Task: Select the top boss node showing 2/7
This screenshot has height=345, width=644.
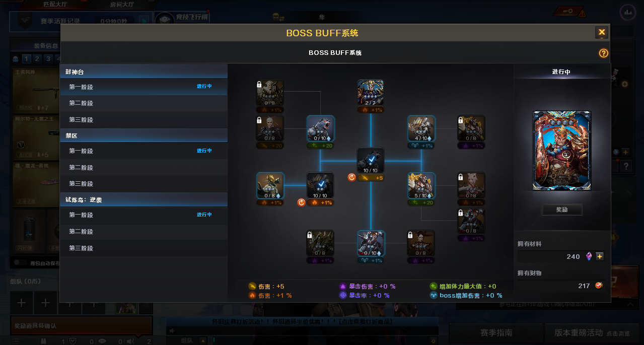Action: click(371, 93)
